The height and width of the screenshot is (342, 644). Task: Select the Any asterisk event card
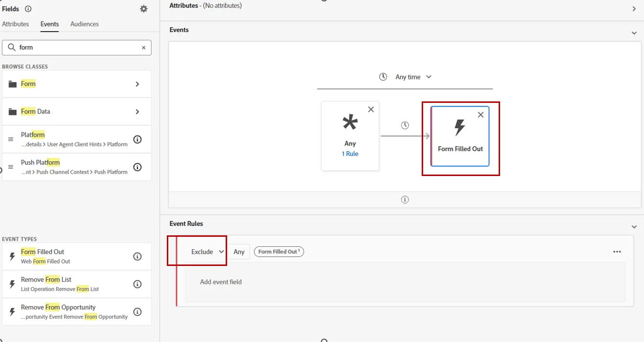point(350,136)
